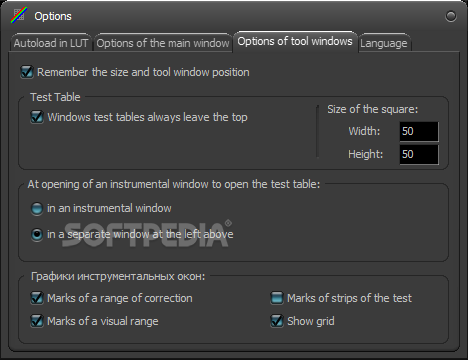Click 'At opening of an instrumental window' heading

(x=174, y=184)
